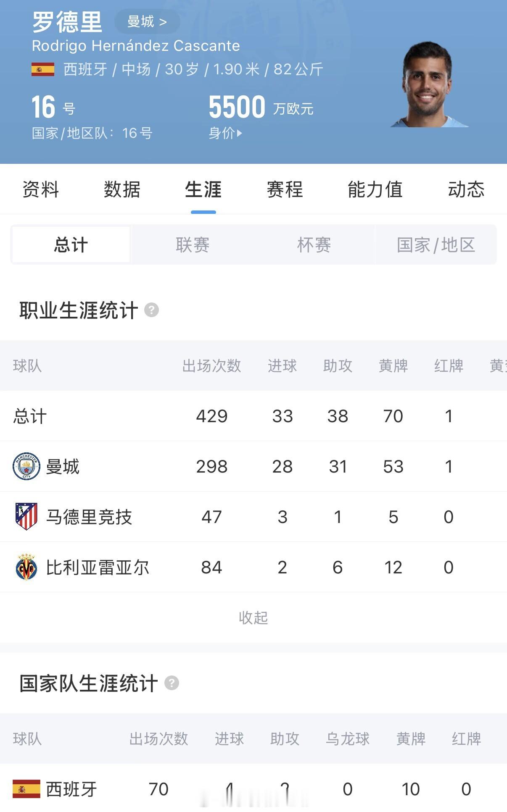Tap the Spain flag beside nationality info

(x=43, y=69)
